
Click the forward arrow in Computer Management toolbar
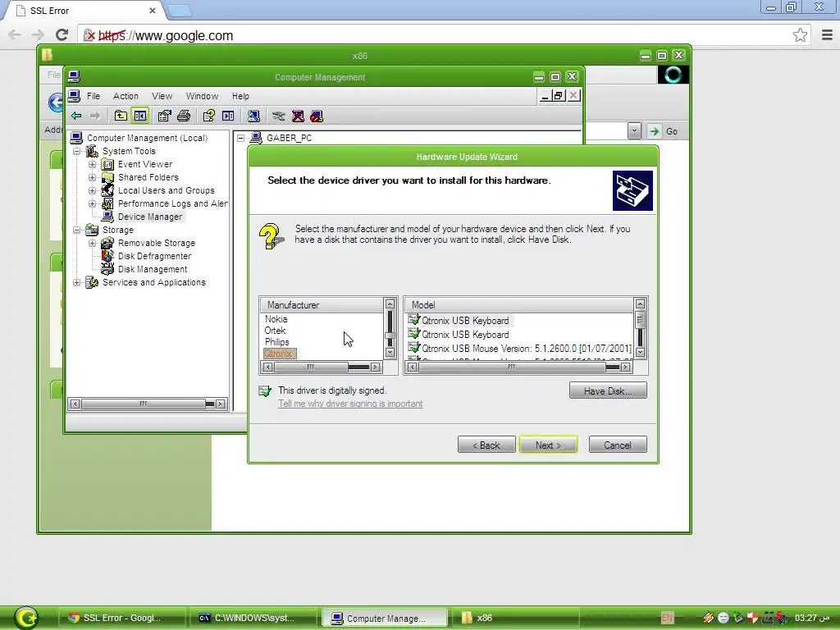(x=95, y=116)
